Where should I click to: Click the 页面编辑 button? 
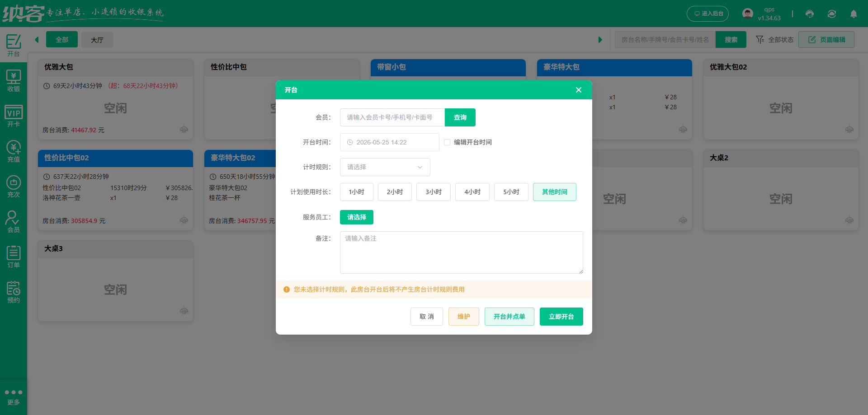tap(826, 40)
